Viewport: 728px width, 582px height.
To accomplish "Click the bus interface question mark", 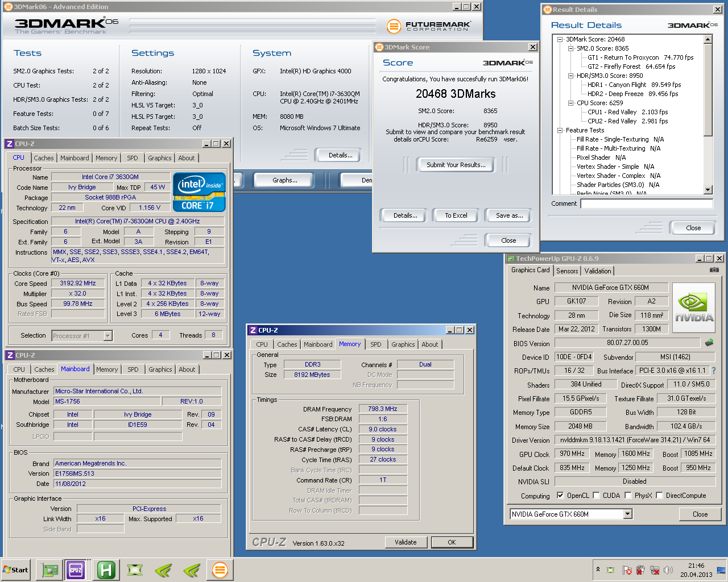I will [714, 371].
